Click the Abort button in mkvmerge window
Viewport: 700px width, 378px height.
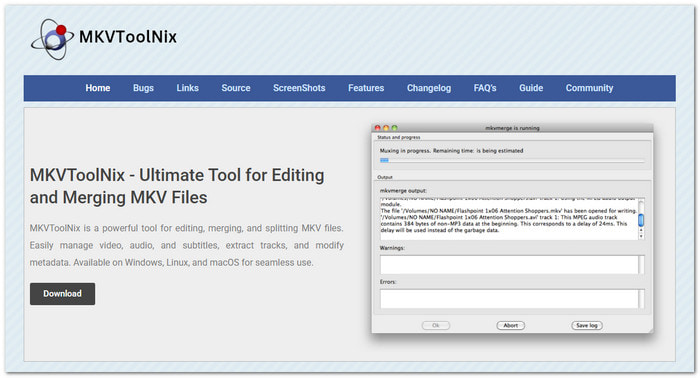click(x=511, y=325)
